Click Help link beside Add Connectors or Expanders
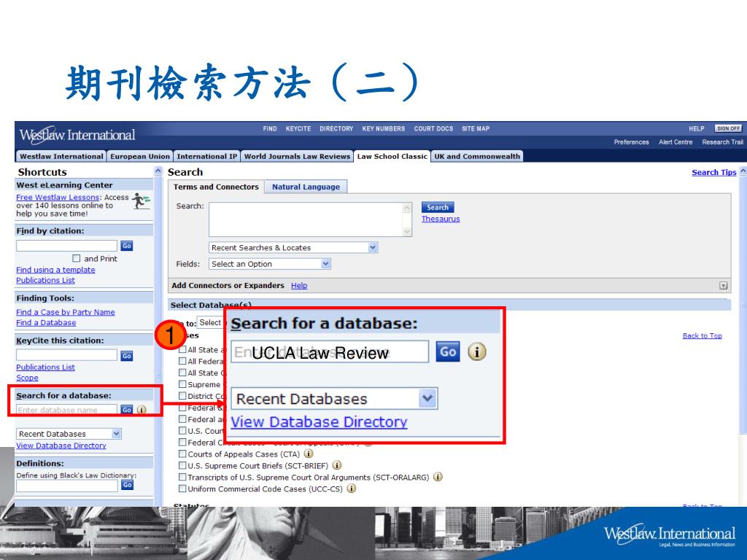The width and height of the screenshot is (747, 560). pos(299,285)
